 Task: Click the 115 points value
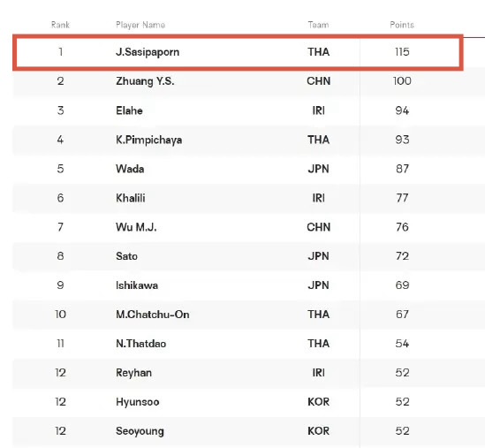tap(402, 51)
